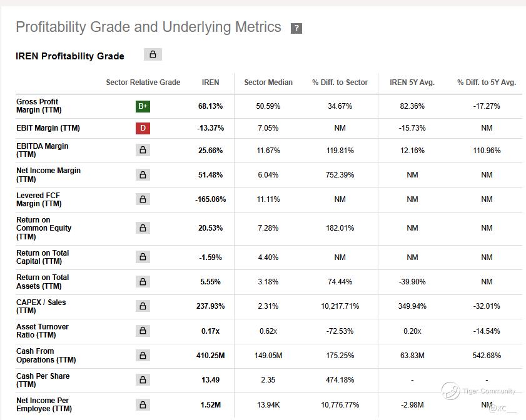Open the Gross Profit Margin (TTM) metric

39,106
